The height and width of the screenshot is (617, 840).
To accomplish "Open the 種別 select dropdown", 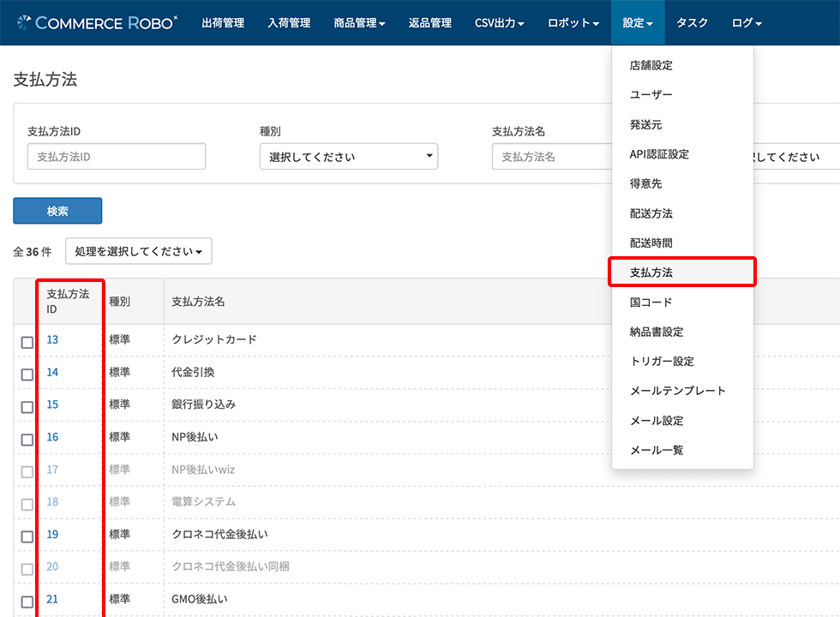I will (349, 156).
